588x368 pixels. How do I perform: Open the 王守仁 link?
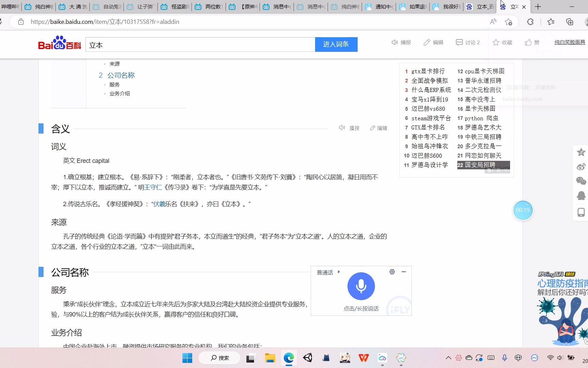[x=153, y=187]
